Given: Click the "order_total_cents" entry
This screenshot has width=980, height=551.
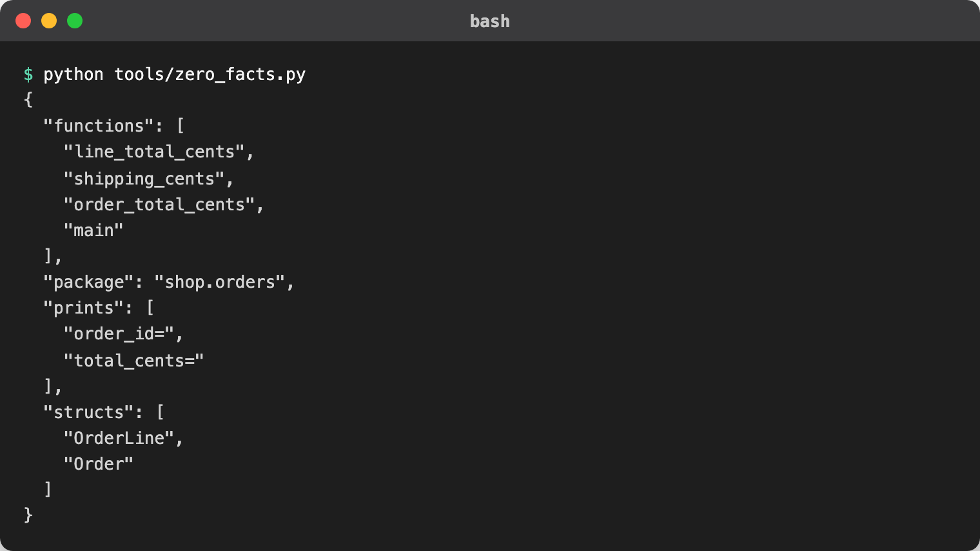Looking at the screenshot, I should coord(159,205).
